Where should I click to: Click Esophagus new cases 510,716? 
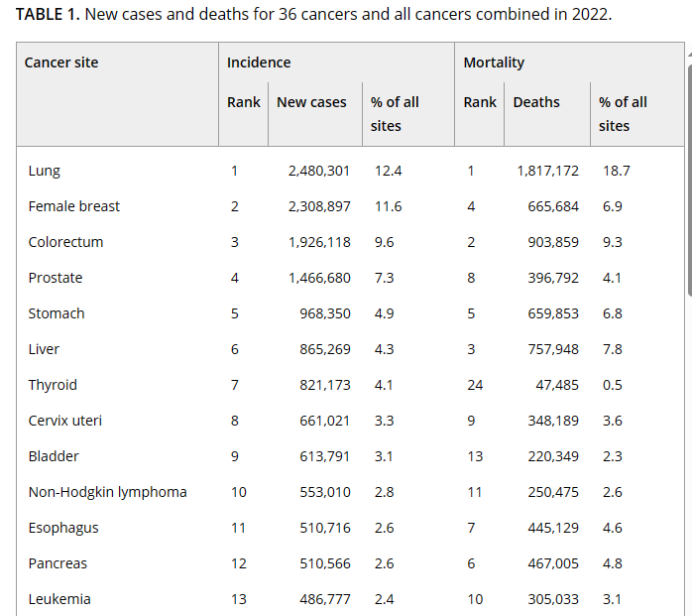[325, 528]
